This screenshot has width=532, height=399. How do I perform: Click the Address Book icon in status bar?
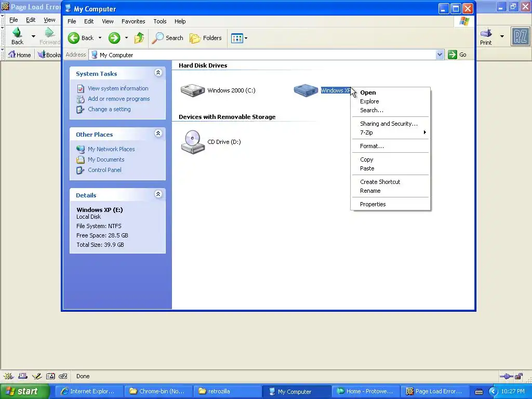pyautogui.click(x=50, y=376)
